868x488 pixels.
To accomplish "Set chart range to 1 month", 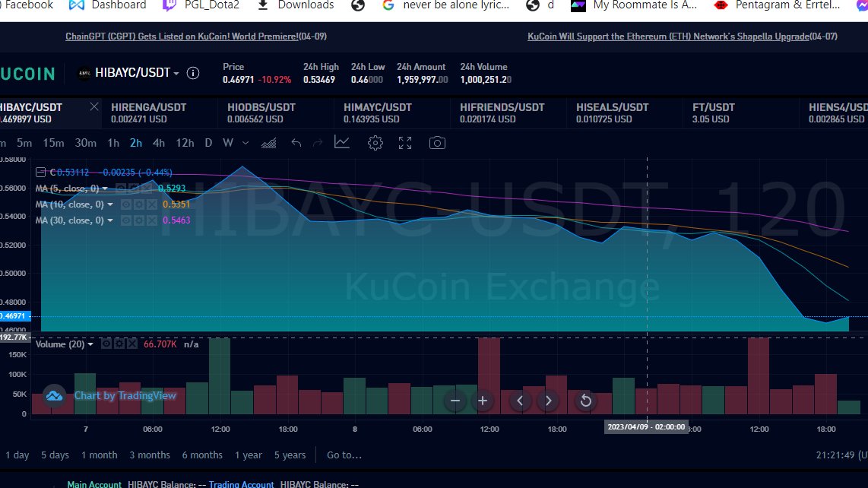I will (99, 455).
